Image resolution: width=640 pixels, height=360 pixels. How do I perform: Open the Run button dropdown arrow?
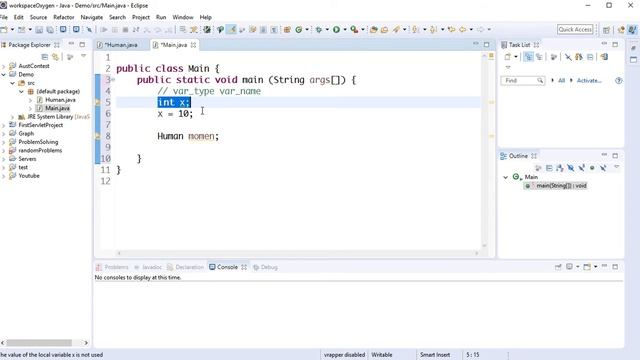click(345, 29)
